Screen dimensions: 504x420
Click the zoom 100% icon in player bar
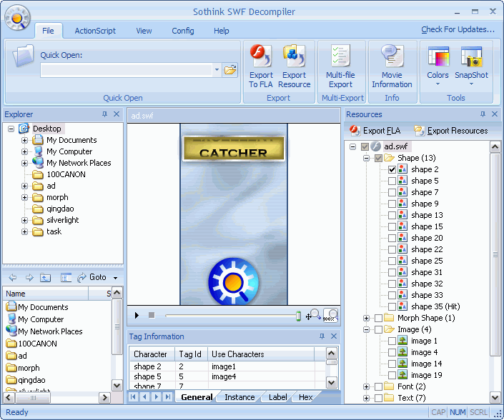pyautogui.click(x=330, y=315)
